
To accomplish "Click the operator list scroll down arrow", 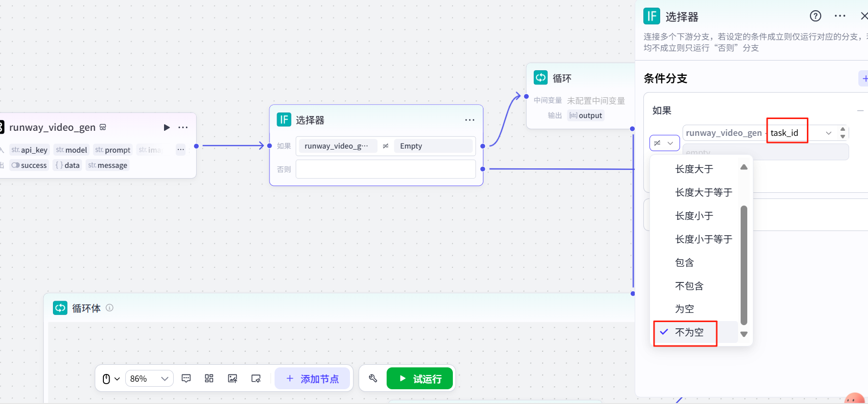I will [x=744, y=334].
